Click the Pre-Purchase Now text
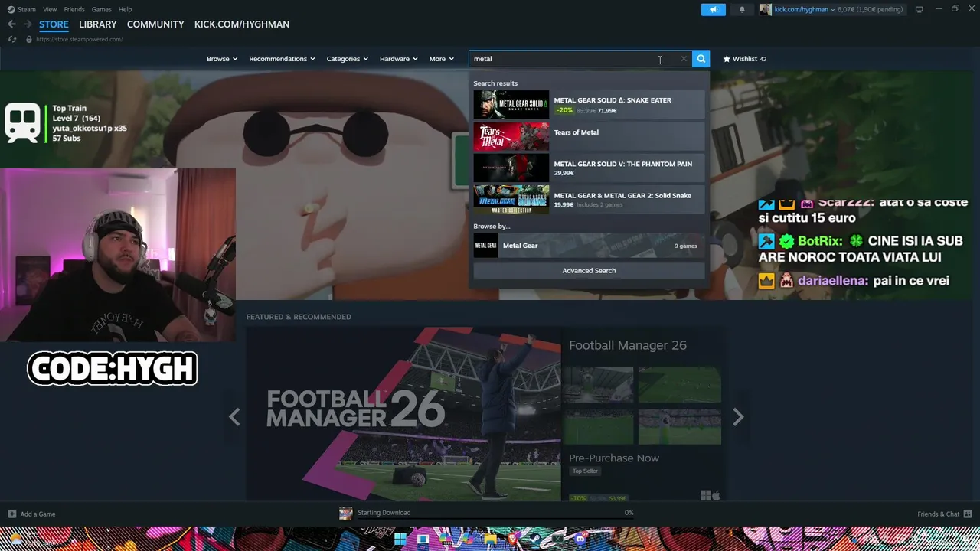 pyautogui.click(x=614, y=458)
